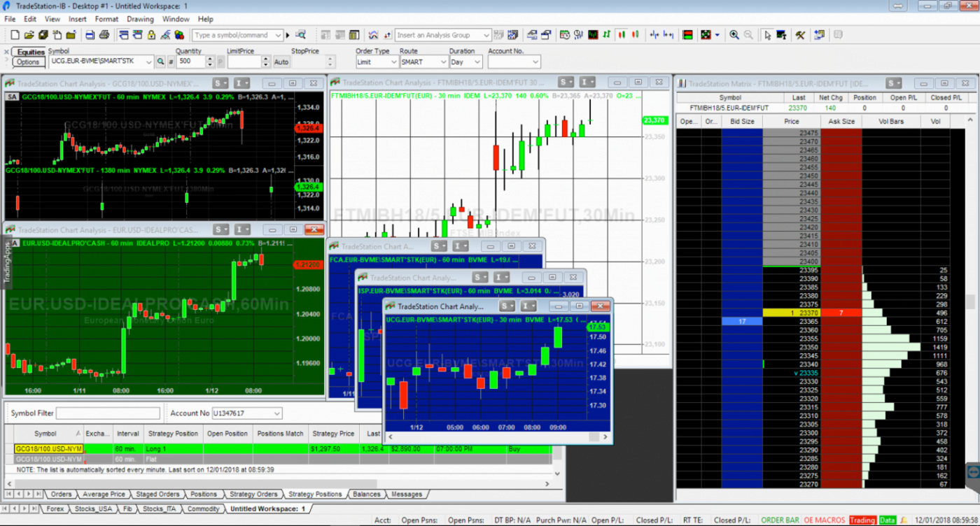Click the yellow 23370 price cell in Matrix
The height and width of the screenshot is (526, 980).
click(791, 313)
